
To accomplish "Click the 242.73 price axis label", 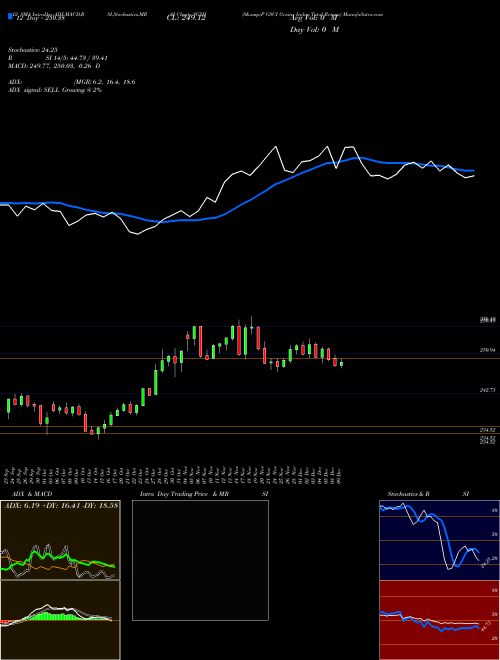I will click(488, 391).
